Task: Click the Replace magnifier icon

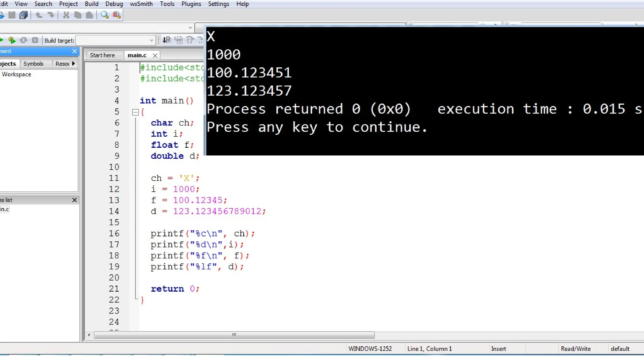Action: point(117,15)
